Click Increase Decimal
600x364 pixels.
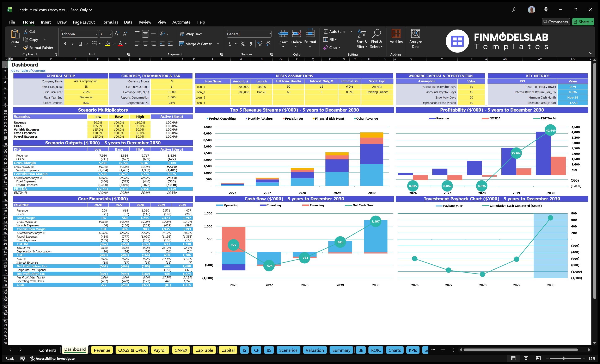[x=259, y=44]
